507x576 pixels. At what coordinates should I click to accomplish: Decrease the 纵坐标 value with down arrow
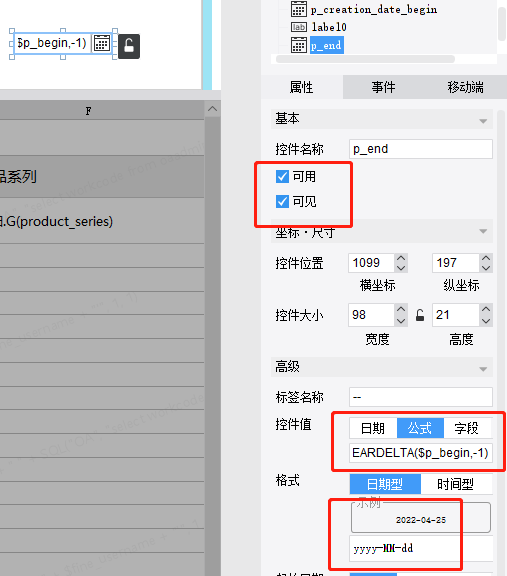[486, 268]
